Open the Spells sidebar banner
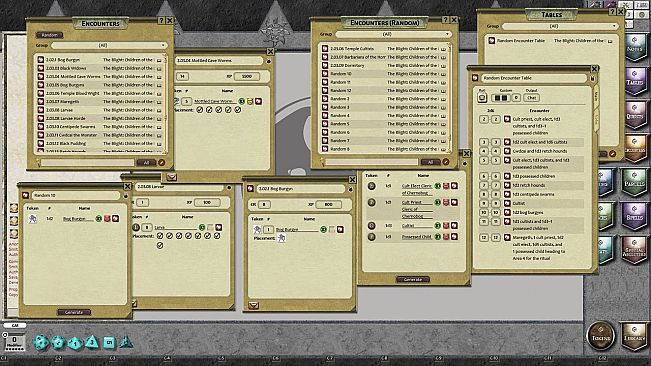This screenshot has height=366, width=651. (634, 215)
